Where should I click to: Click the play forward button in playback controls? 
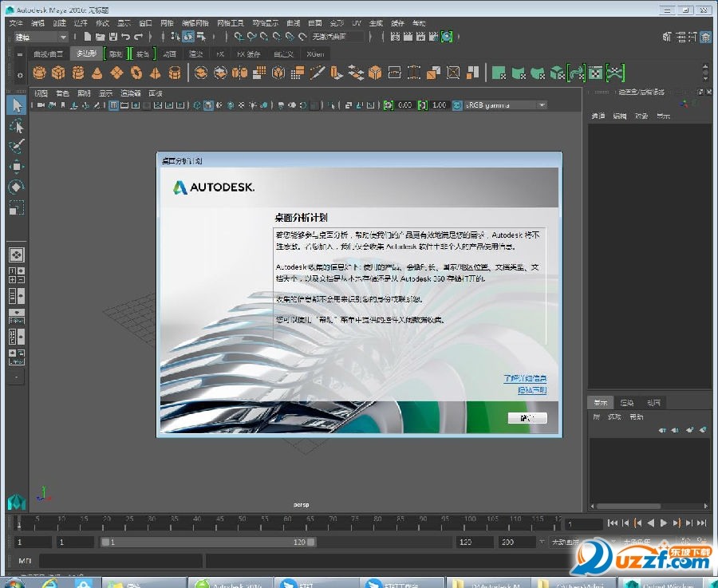664,523
